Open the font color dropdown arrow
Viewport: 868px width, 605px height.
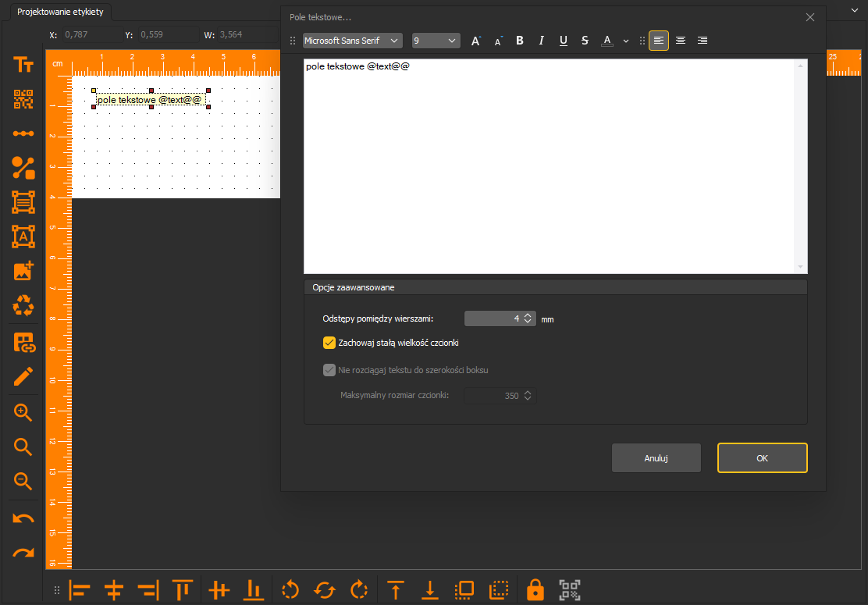click(626, 41)
